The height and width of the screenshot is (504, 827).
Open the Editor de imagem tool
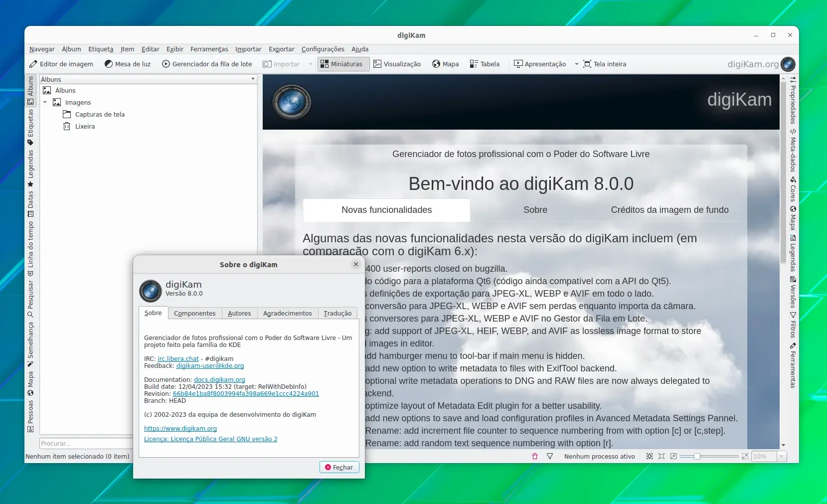click(x=61, y=64)
